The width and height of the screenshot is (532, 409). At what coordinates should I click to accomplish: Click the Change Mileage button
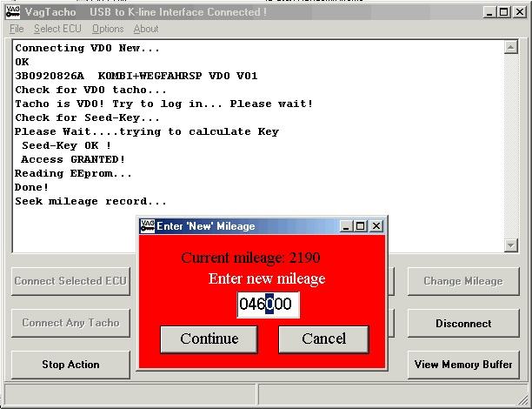(463, 281)
